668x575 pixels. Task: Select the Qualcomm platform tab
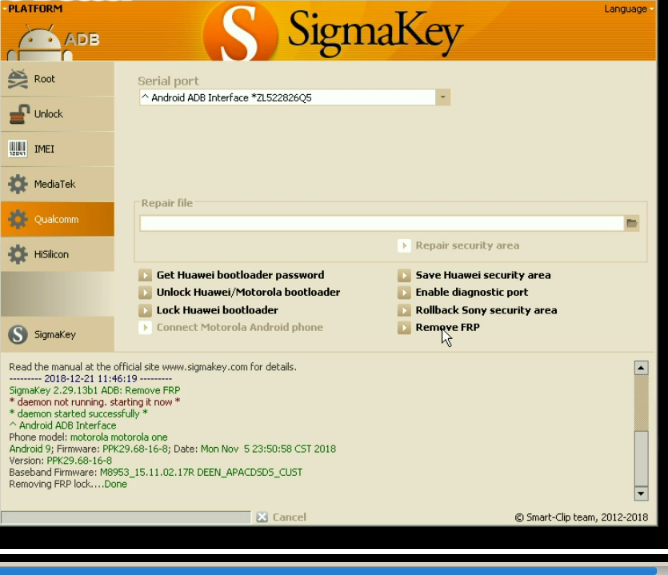(58, 219)
